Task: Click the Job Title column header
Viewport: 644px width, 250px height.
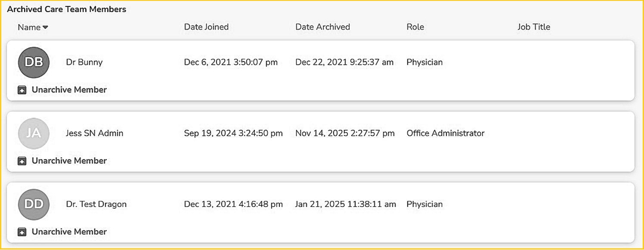Action: (x=533, y=27)
